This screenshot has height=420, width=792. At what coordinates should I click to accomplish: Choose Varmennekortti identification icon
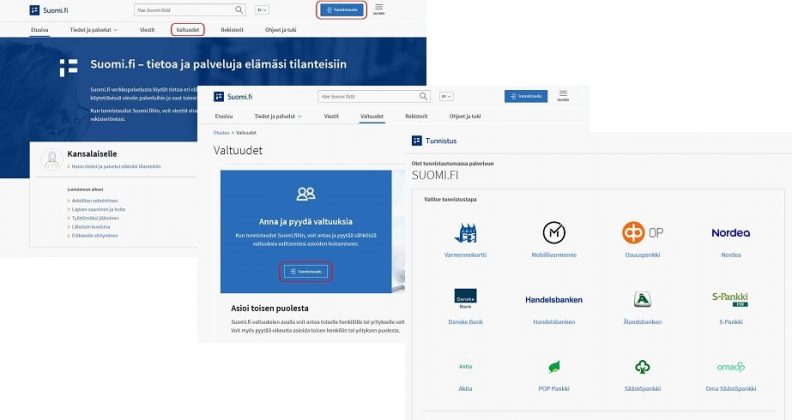coord(465,233)
